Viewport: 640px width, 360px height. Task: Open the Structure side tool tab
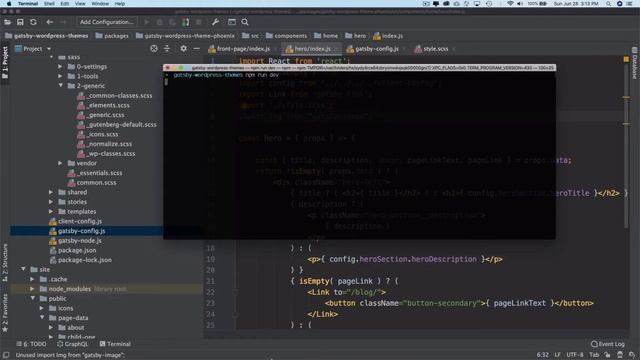(5, 263)
